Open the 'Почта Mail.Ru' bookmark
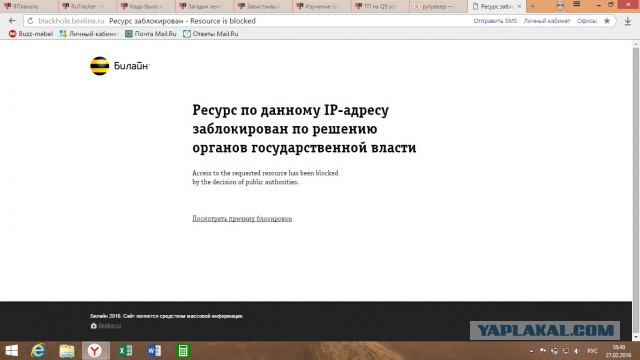The height and width of the screenshot is (360, 640). 151,34
